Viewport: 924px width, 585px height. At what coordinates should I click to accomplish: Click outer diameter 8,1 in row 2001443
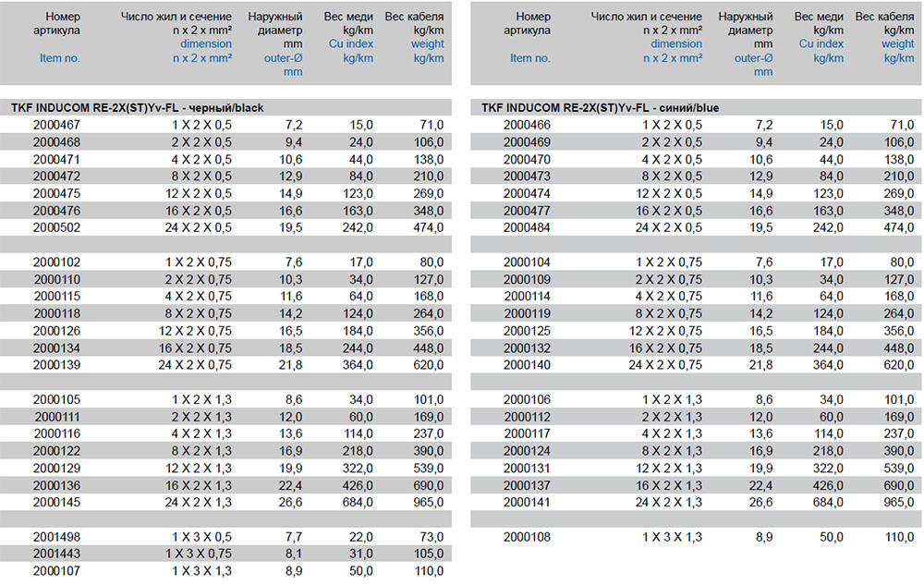tap(294, 554)
